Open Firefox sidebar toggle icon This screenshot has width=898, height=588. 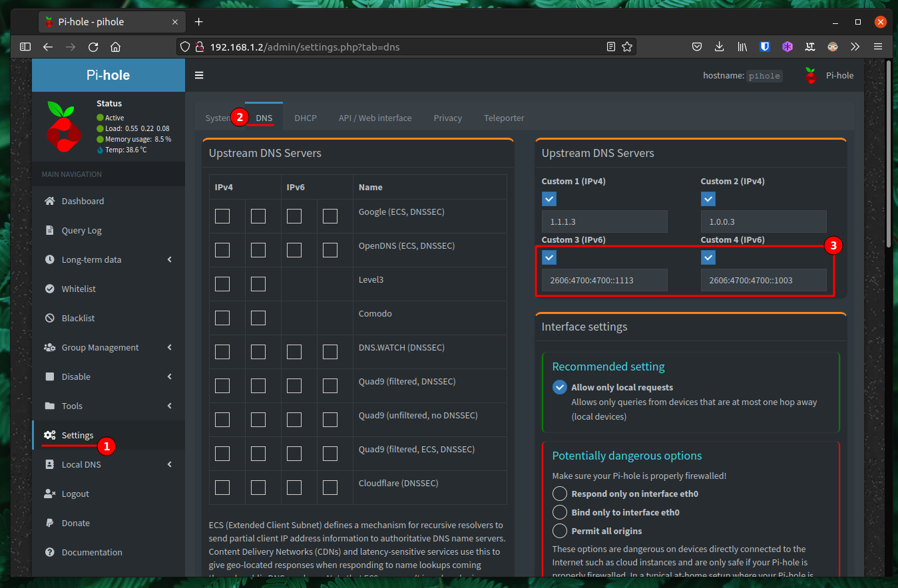25,47
